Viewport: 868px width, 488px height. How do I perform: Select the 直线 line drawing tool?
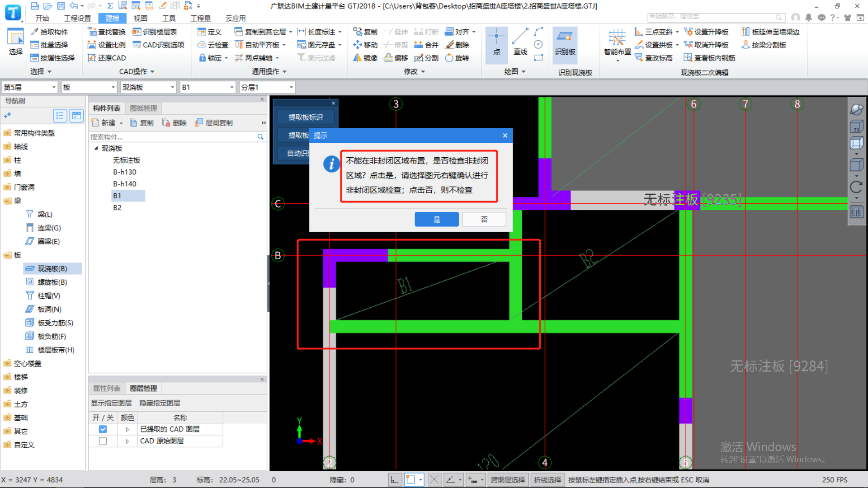[x=520, y=42]
